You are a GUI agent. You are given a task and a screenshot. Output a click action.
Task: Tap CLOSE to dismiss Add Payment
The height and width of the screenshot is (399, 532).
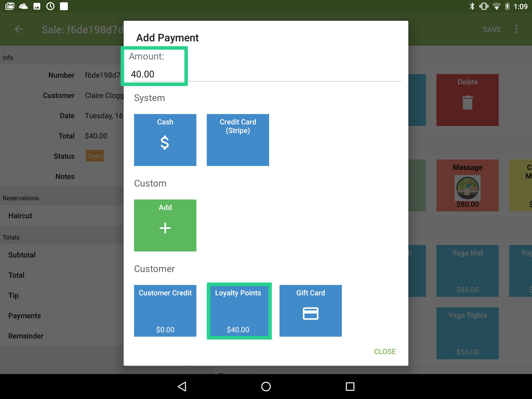coord(385,351)
